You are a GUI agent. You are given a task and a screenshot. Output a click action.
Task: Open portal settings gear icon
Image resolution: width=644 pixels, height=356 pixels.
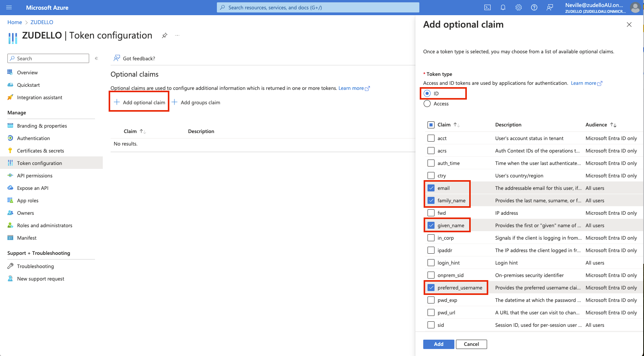click(519, 7)
